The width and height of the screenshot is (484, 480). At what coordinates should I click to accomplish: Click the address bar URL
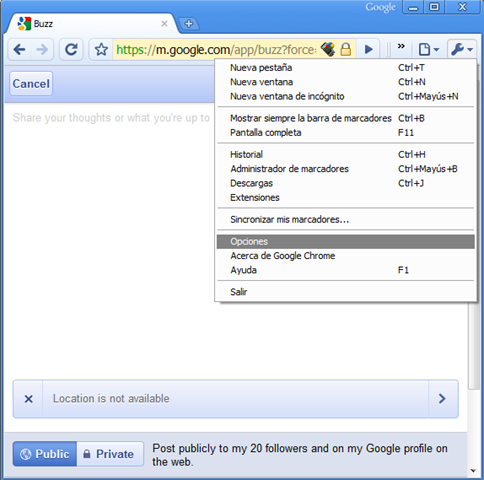click(x=216, y=50)
